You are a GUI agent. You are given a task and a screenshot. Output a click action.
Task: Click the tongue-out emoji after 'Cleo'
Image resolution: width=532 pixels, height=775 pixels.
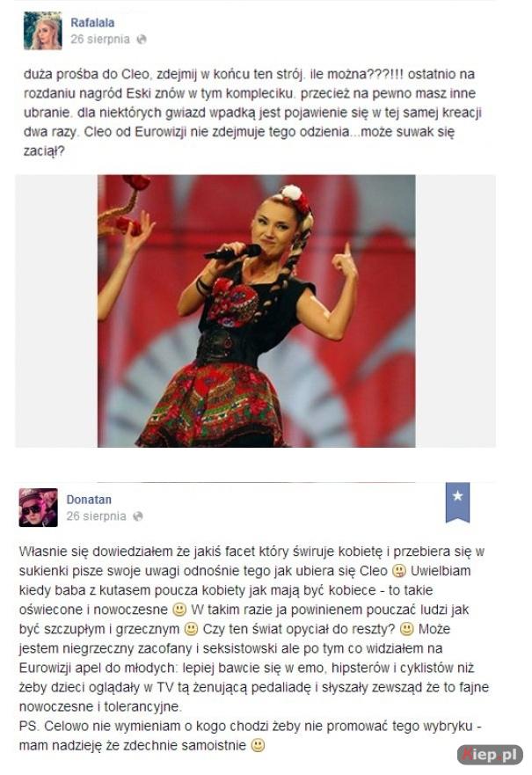[x=398, y=571]
